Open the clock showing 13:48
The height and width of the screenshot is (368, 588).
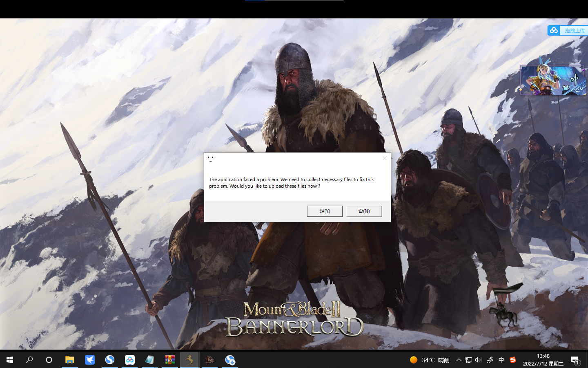[543, 360]
